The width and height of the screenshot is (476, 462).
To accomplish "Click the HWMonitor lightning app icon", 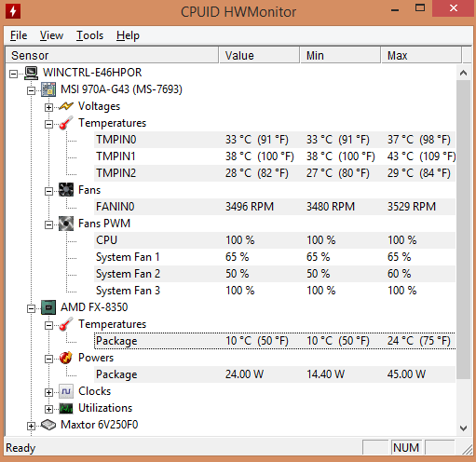I will coord(13,11).
